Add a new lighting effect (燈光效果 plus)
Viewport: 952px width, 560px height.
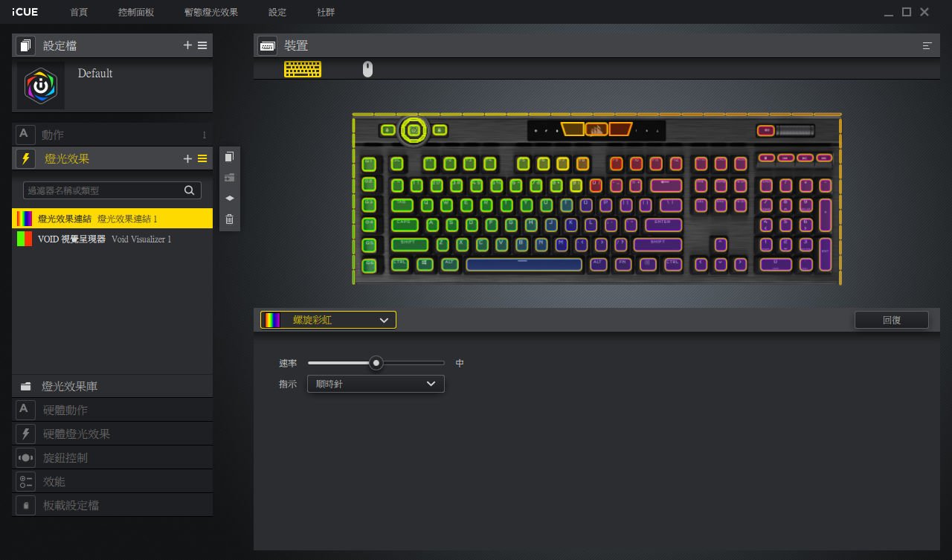point(187,158)
